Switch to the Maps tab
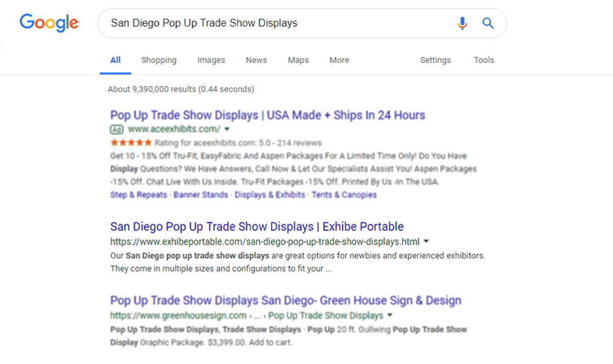 tap(298, 60)
